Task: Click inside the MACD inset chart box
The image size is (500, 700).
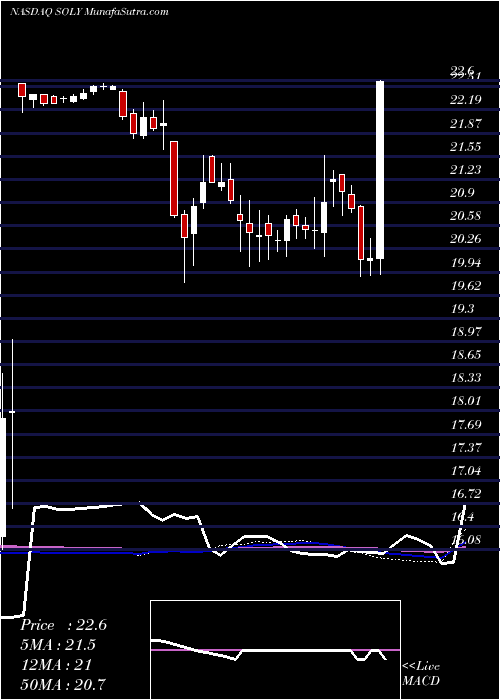Action: [x=275, y=650]
